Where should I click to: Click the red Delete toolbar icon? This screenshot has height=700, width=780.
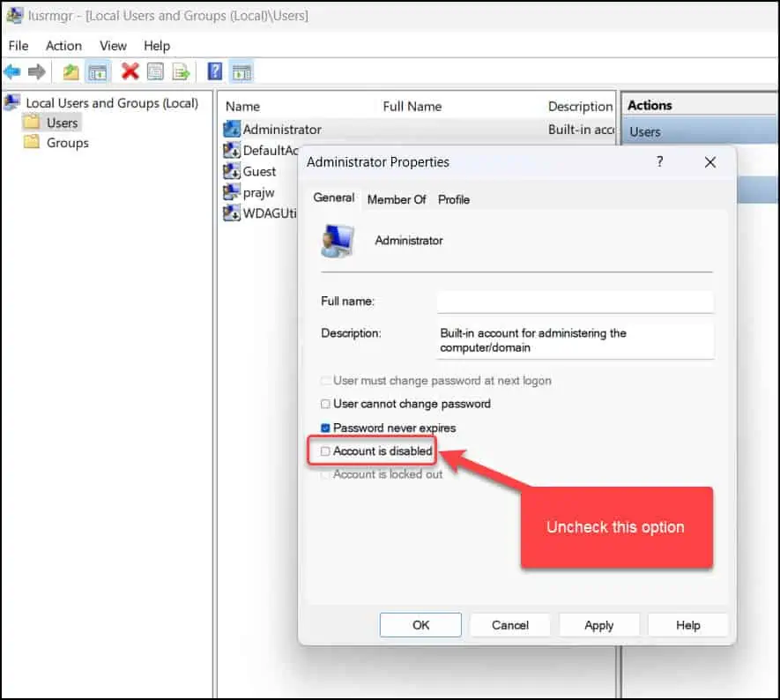(130, 71)
